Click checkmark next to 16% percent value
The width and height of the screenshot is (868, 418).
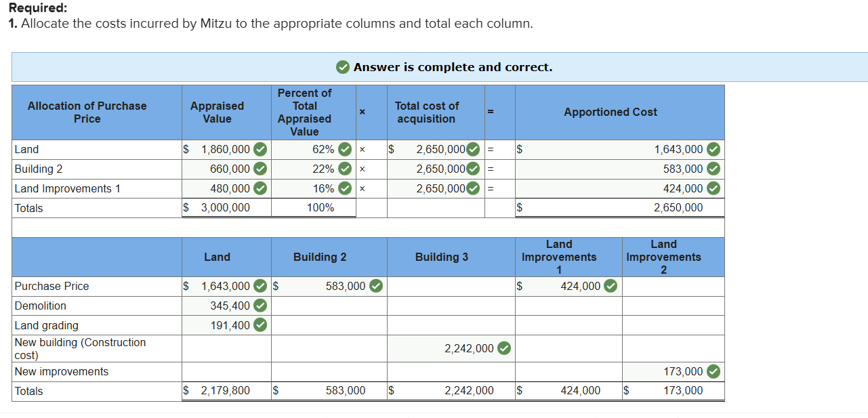pos(345,189)
